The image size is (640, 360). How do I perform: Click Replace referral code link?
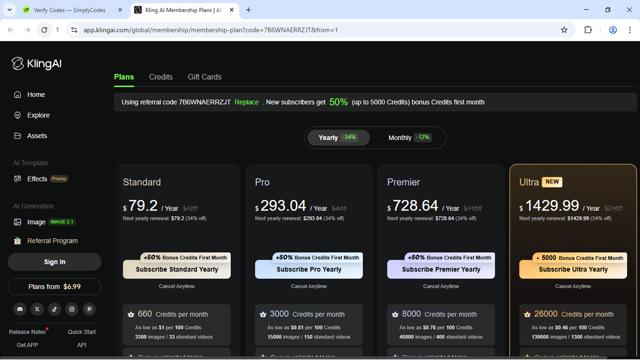point(247,102)
